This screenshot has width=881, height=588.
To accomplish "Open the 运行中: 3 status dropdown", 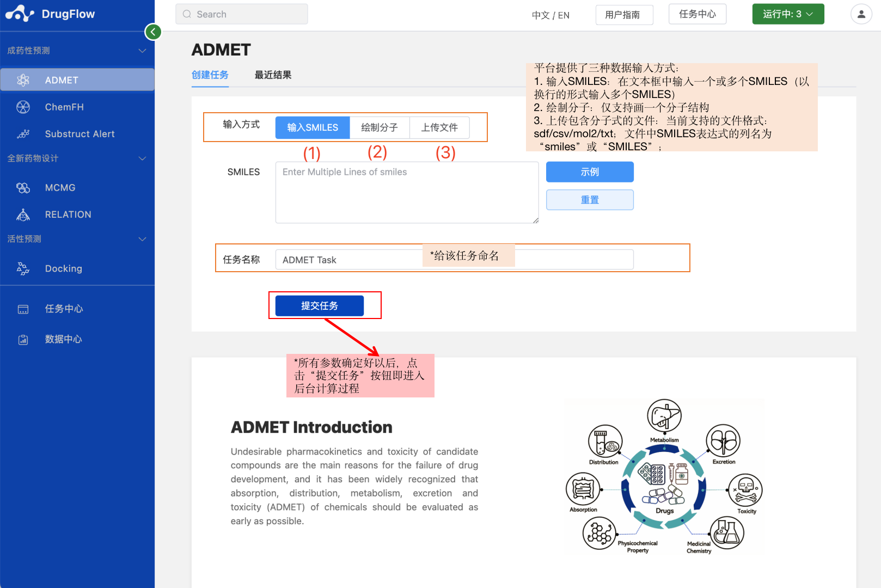I will point(788,14).
